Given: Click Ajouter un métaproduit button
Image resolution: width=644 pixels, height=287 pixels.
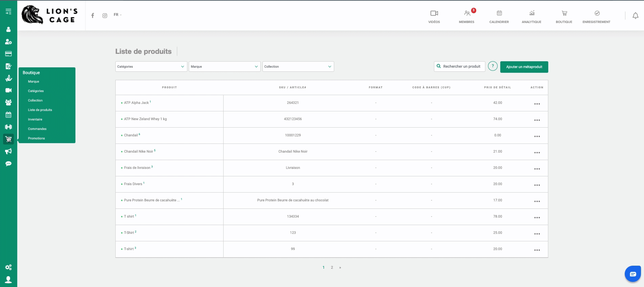Looking at the screenshot, I should 524,67.
